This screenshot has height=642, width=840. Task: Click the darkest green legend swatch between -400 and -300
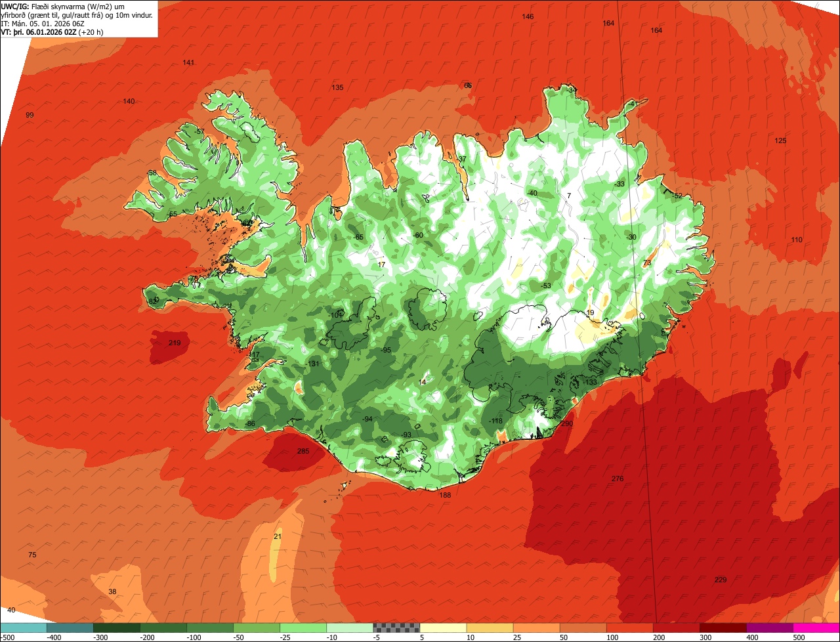[x=70, y=628]
